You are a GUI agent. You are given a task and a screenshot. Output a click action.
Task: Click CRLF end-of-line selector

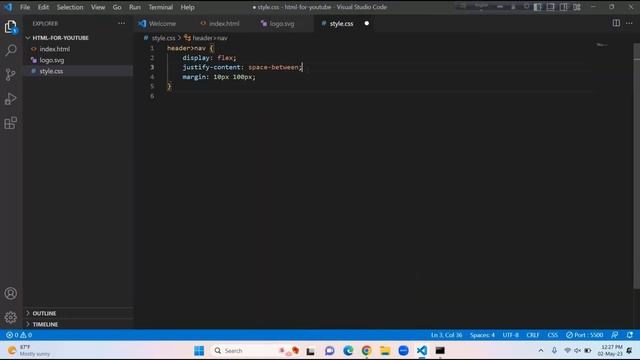(x=533, y=335)
